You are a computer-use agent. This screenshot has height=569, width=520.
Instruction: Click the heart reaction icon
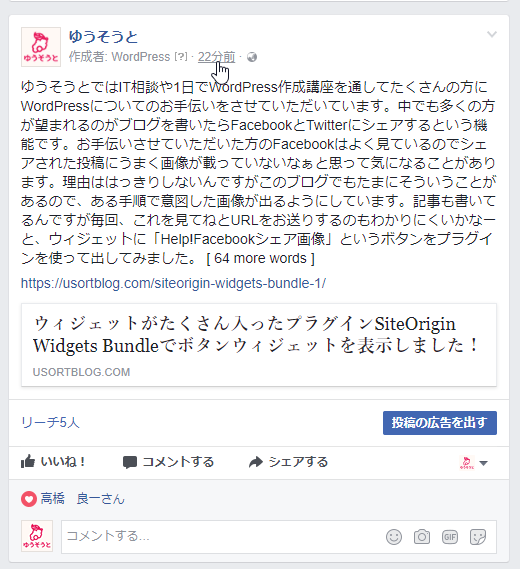29,499
